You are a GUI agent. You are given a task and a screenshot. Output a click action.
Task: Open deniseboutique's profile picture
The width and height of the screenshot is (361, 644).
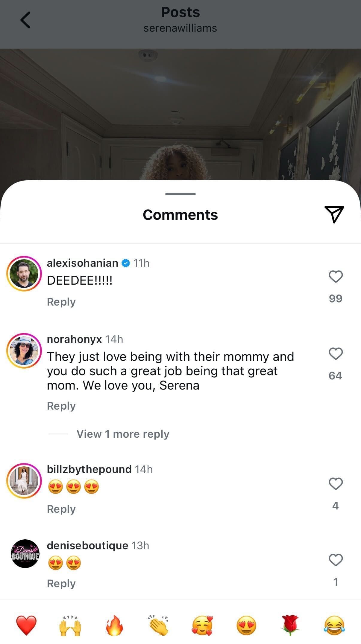click(25, 554)
